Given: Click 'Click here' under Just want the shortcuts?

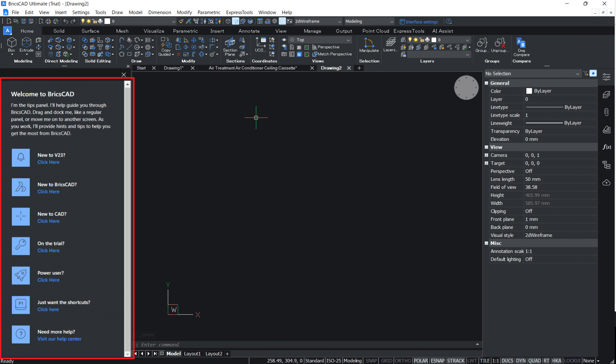Looking at the screenshot, I should coord(48,309).
